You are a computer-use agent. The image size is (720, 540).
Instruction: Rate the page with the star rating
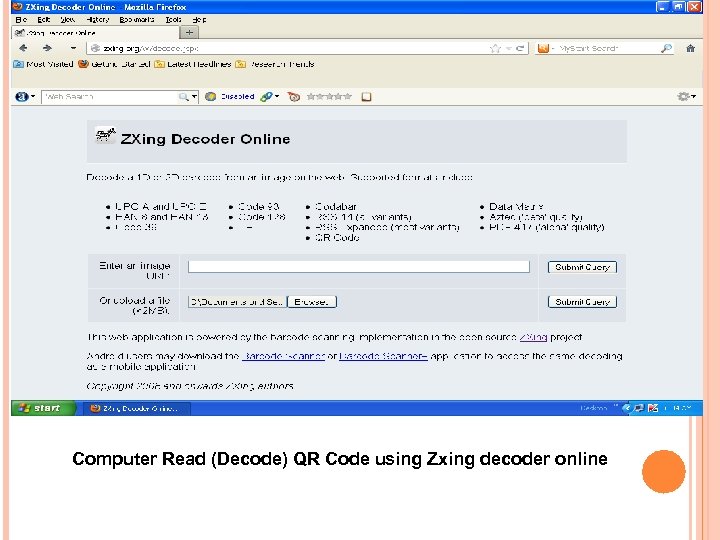pos(329,97)
